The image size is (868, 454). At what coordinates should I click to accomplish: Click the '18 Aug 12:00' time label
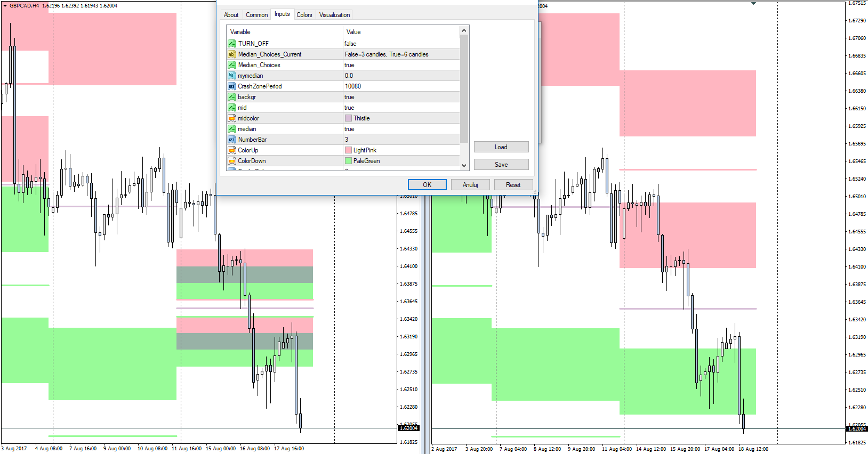click(753, 449)
